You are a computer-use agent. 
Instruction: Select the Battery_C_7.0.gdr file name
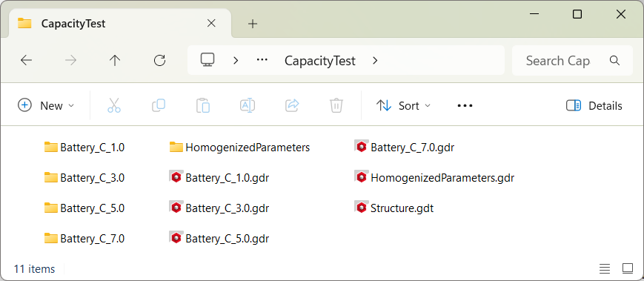pyautogui.click(x=412, y=148)
